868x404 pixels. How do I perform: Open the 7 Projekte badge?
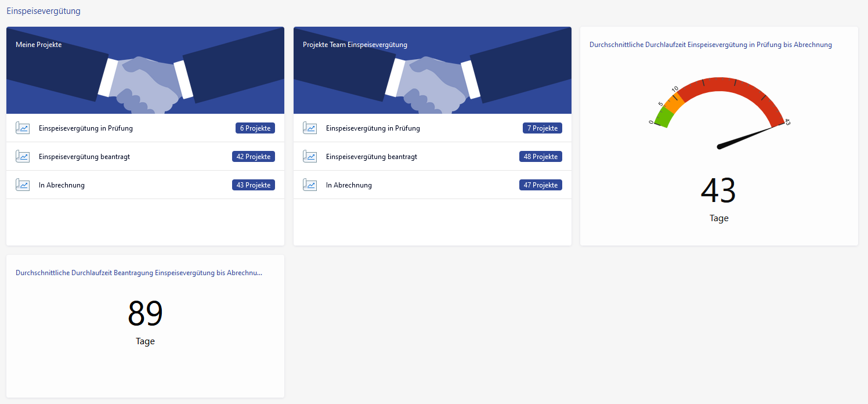click(x=542, y=128)
